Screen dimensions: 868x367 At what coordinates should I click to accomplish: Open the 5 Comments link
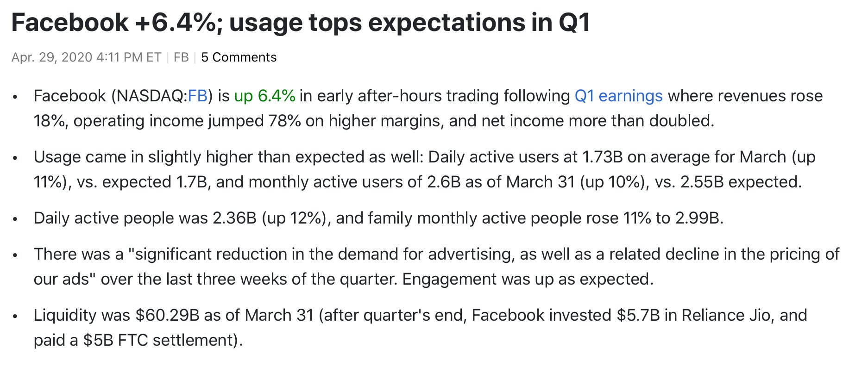[239, 57]
